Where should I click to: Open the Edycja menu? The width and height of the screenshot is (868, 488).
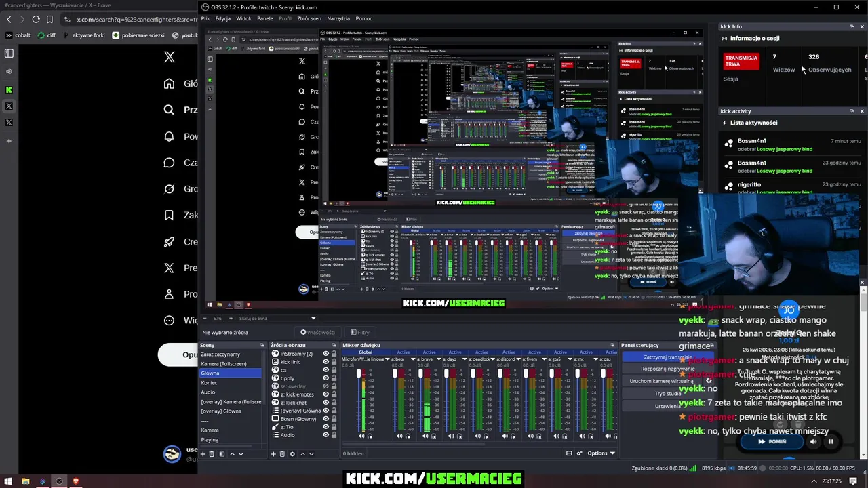coord(223,18)
